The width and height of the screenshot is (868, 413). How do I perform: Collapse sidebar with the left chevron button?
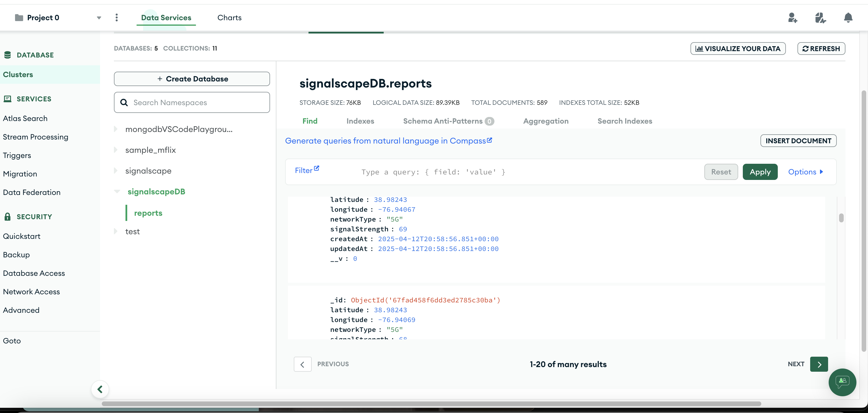coord(100,389)
